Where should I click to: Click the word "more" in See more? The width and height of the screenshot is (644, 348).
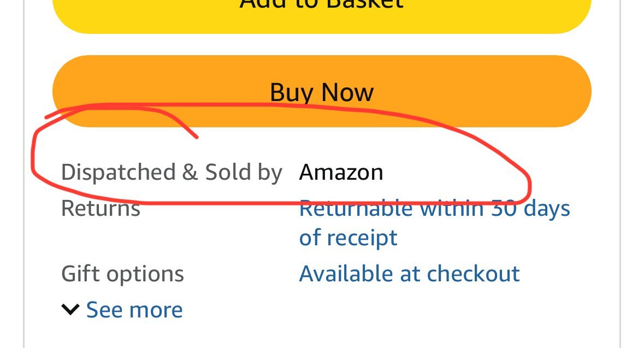coord(156,311)
